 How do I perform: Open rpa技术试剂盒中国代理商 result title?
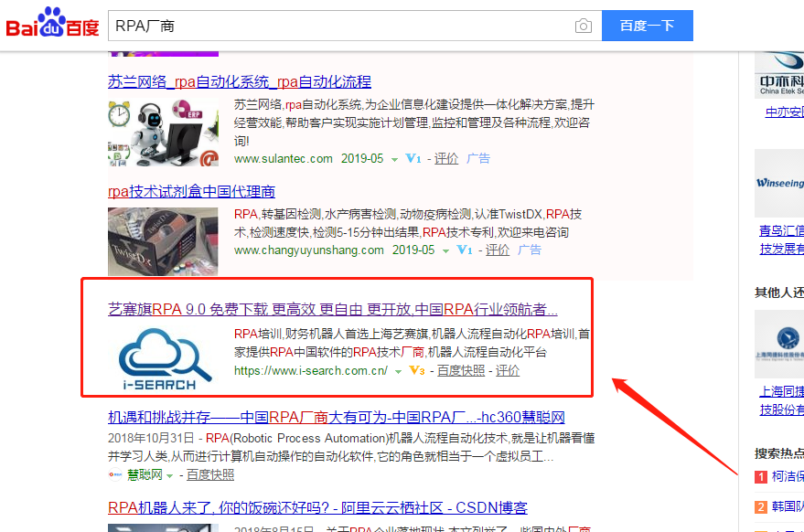point(191,191)
